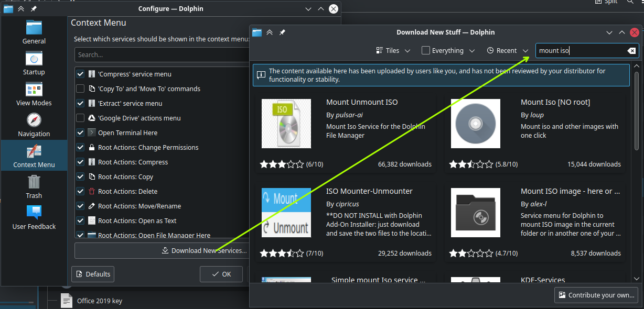
Task: Toggle Root Actions: Copy checkbox
Action: (80, 177)
